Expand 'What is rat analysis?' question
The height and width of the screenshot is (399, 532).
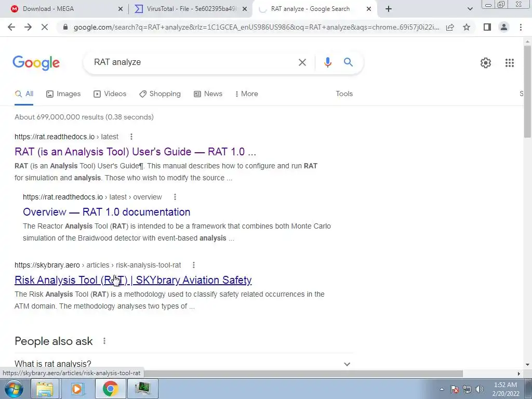click(x=183, y=364)
